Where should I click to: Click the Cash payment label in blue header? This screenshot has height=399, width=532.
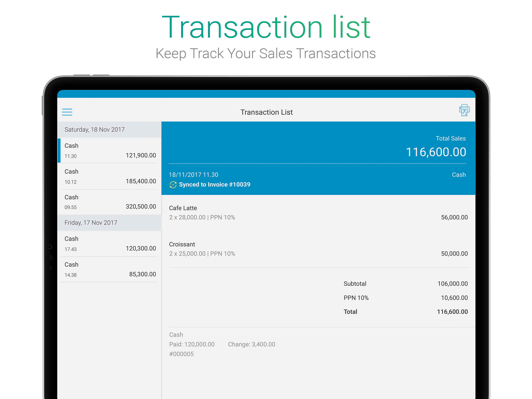point(459,175)
